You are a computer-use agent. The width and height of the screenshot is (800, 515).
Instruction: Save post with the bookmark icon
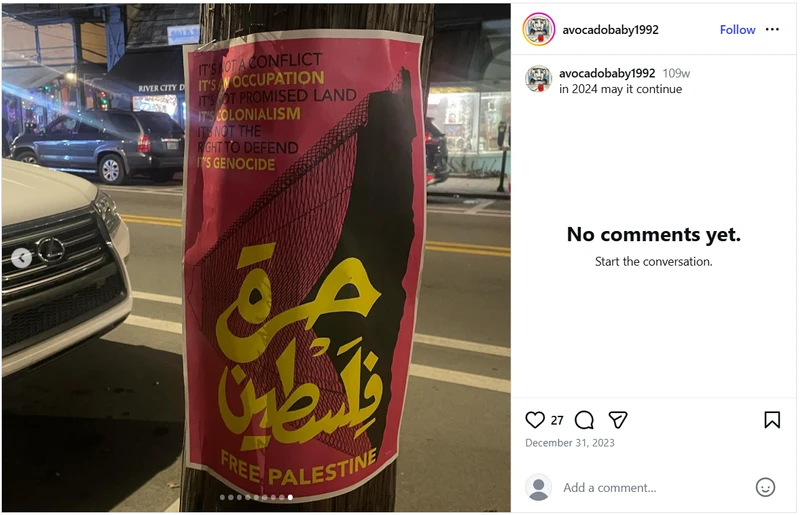772,420
